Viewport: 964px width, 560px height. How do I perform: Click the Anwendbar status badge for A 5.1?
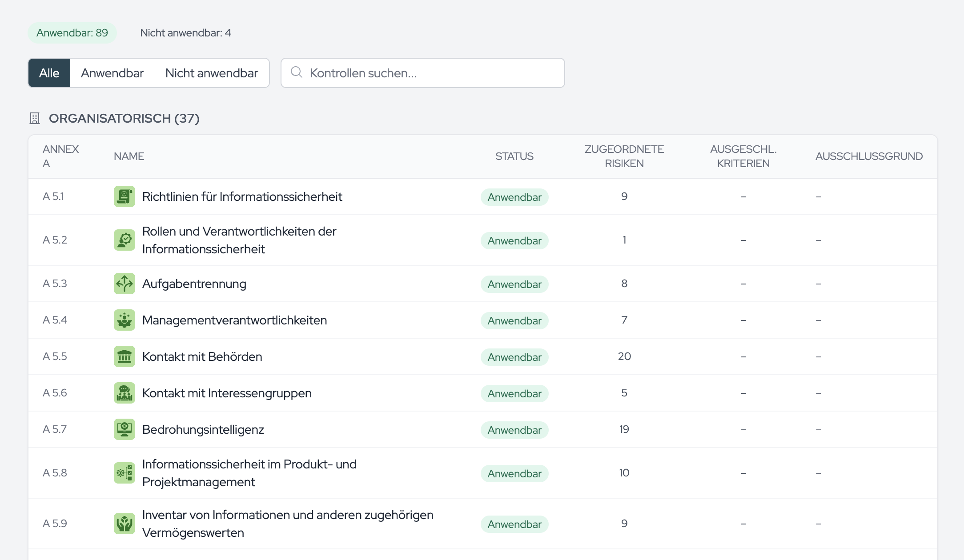(x=514, y=197)
